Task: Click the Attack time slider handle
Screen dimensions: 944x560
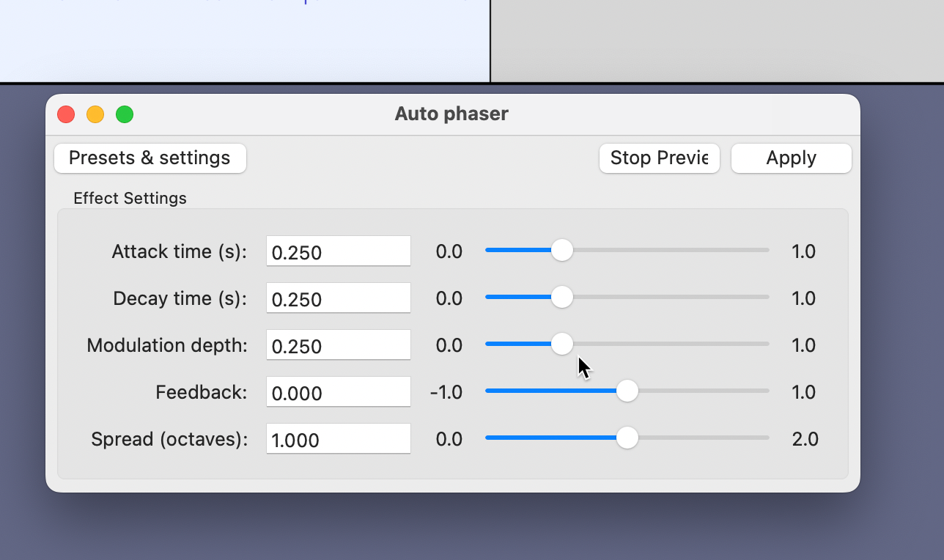Action: pyautogui.click(x=562, y=250)
